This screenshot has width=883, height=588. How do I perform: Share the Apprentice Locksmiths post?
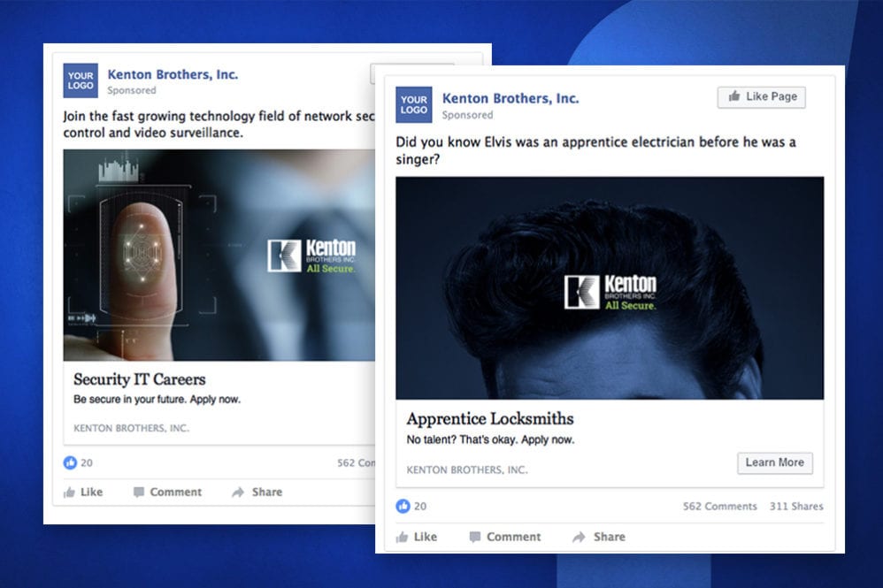599,537
